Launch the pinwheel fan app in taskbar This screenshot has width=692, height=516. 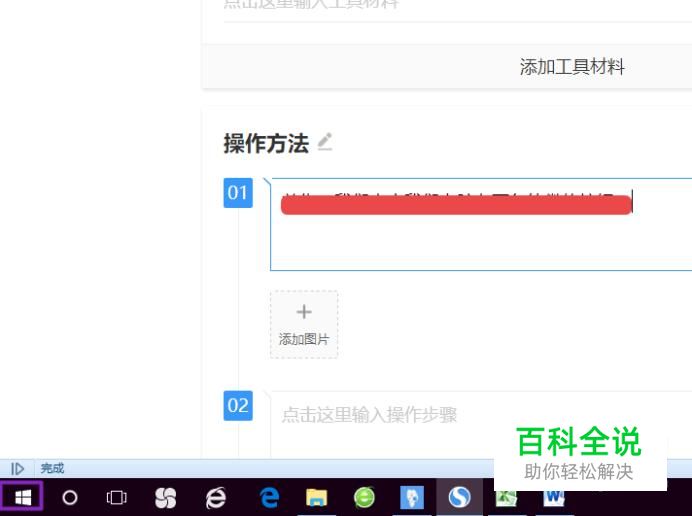coord(165,497)
